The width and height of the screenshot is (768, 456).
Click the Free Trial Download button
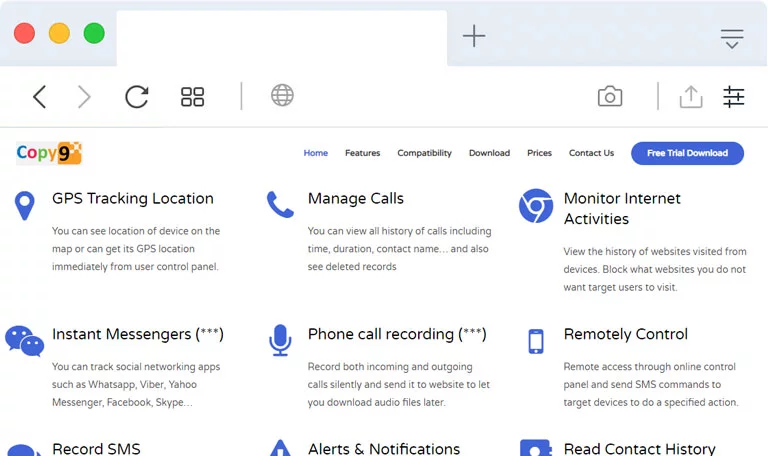[687, 153]
